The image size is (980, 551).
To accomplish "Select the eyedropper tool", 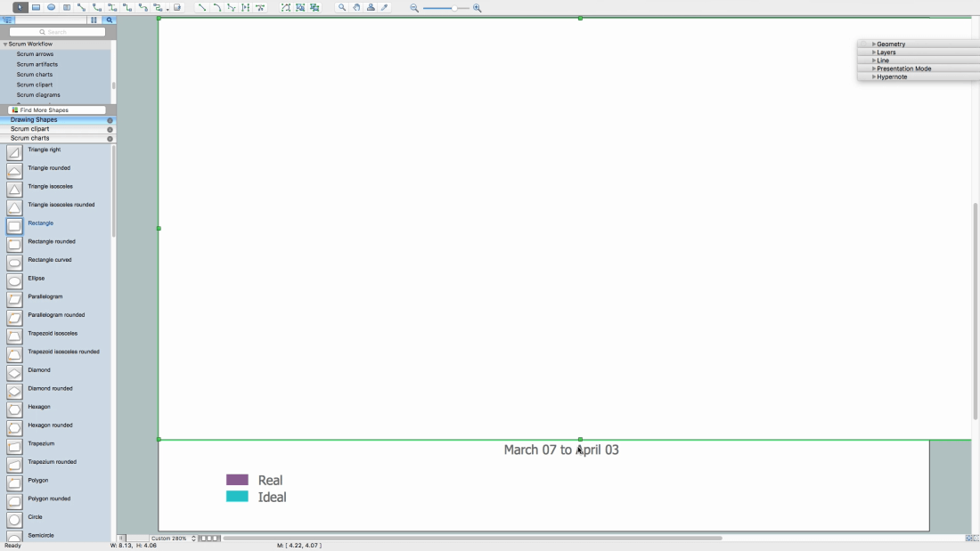I will click(385, 7).
